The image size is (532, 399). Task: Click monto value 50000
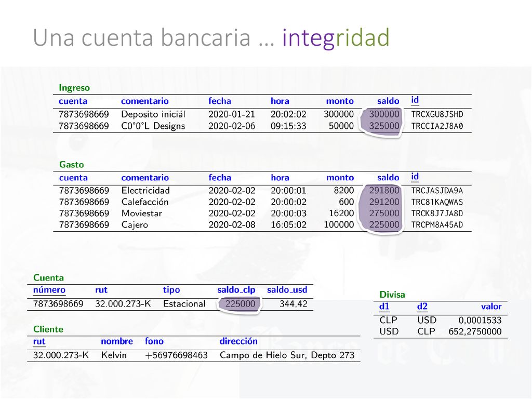pyautogui.click(x=341, y=126)
